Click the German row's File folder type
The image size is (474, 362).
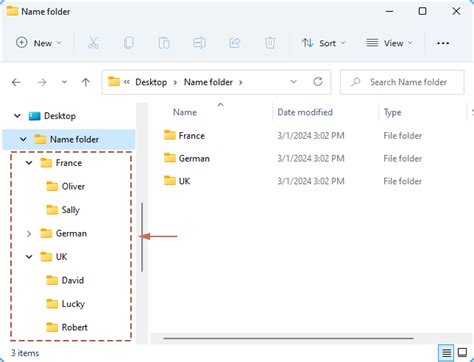pyautogui.click(x=403, y=158)
